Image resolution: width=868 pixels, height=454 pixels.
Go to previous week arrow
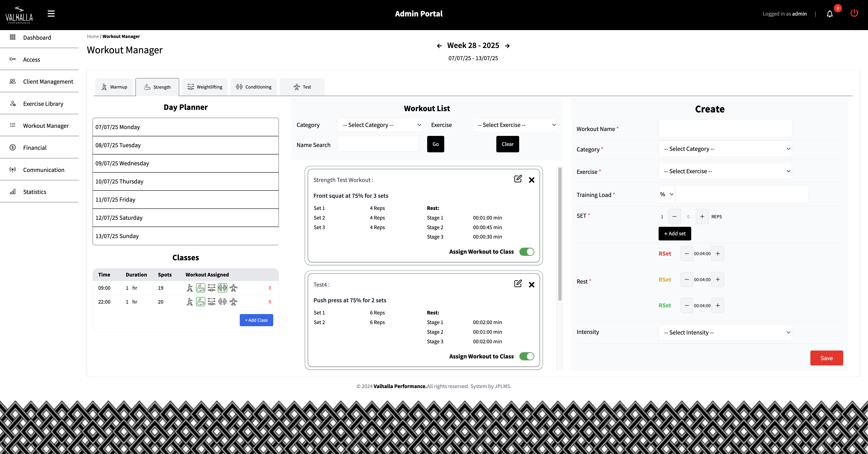point(439,46)
